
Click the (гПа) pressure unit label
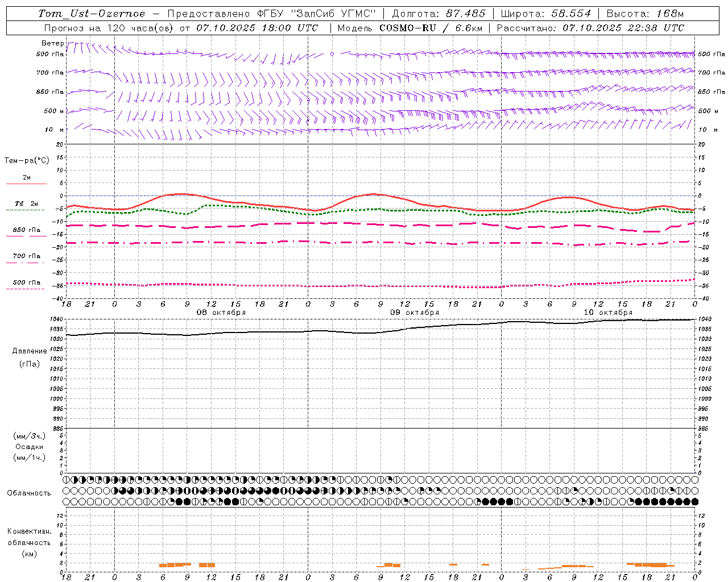click(x=30, y=364)
